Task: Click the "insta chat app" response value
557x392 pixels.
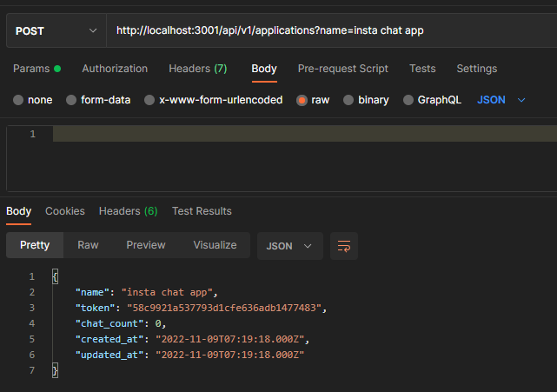Action: pyautogui.click(x=167, y=292)
